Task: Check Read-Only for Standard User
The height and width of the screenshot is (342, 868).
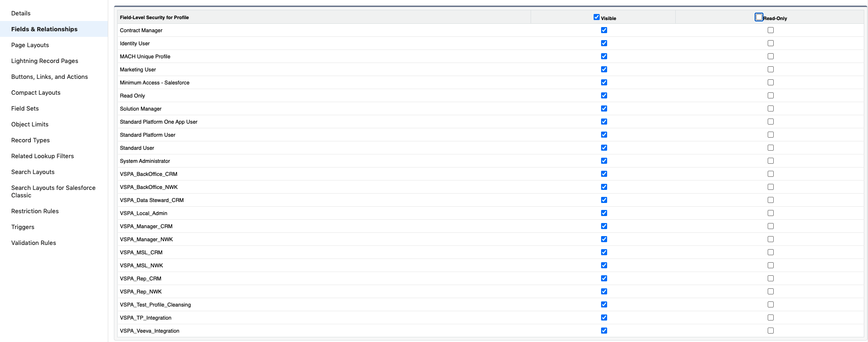Action: [x=770, y=147]
